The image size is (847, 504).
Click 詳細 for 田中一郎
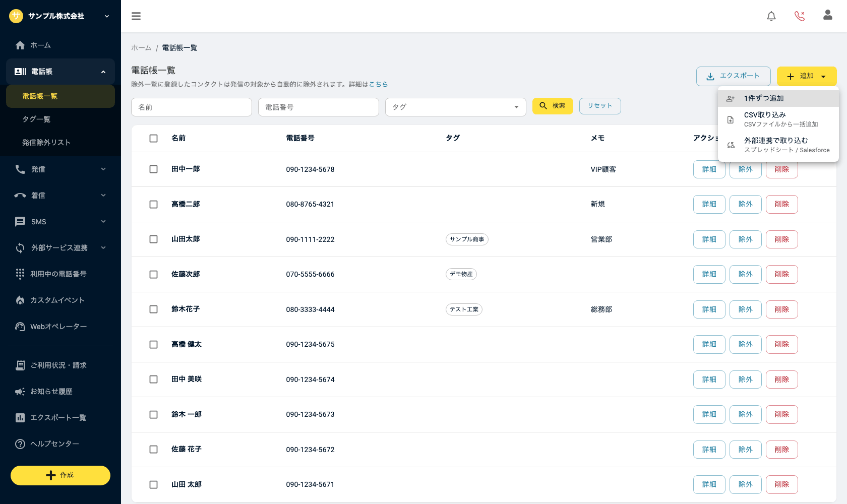709,169
